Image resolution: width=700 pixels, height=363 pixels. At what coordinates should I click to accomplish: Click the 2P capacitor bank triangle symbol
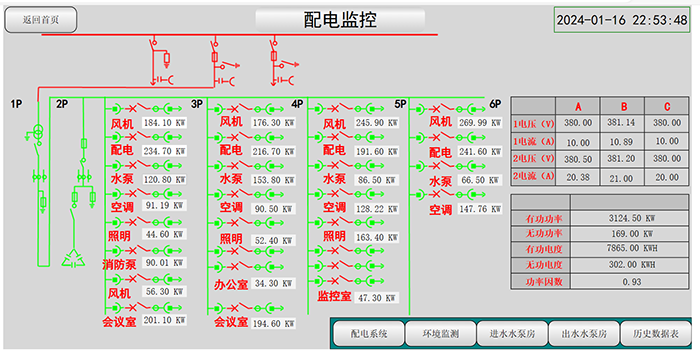coord(73,259)
